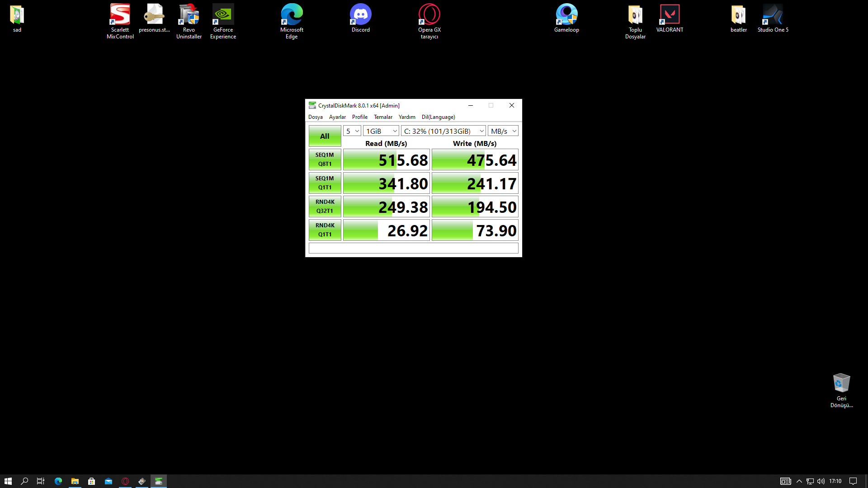Open the Gameloop desktop shortcut
This screenshot has height=488, width=868.
566,15
